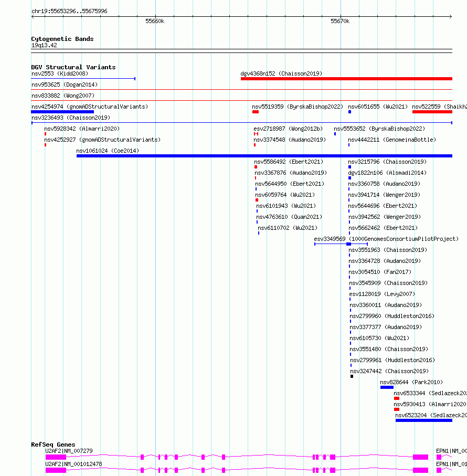Open nsv953625 (Dogan2014) variant label
This screenshot has width=467, height=476.
65,84
